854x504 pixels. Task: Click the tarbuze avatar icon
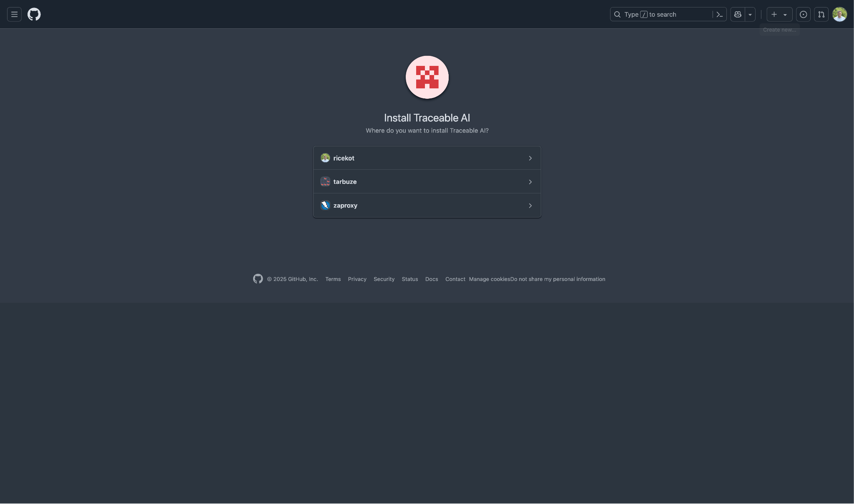pos(325,182)
